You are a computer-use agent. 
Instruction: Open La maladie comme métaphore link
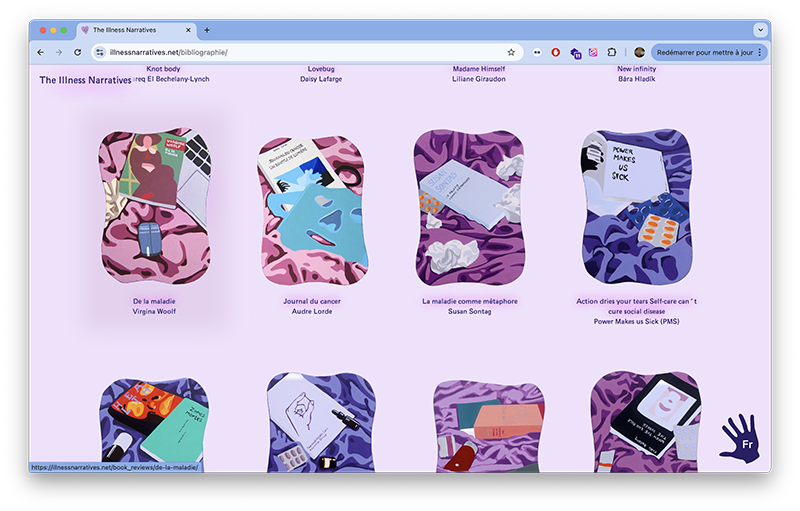pyautogui.click(x=469, y=301)
